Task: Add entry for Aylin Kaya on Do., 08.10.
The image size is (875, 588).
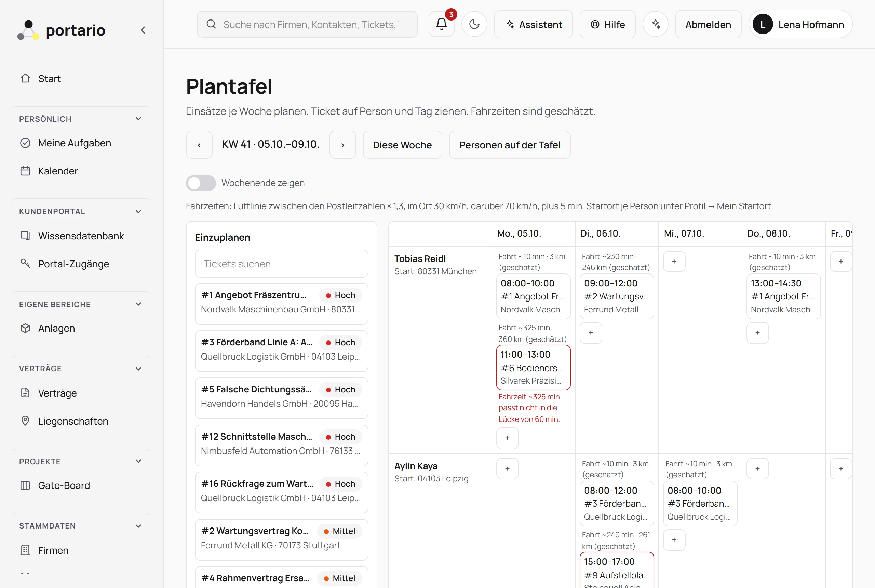Action: 758,469
